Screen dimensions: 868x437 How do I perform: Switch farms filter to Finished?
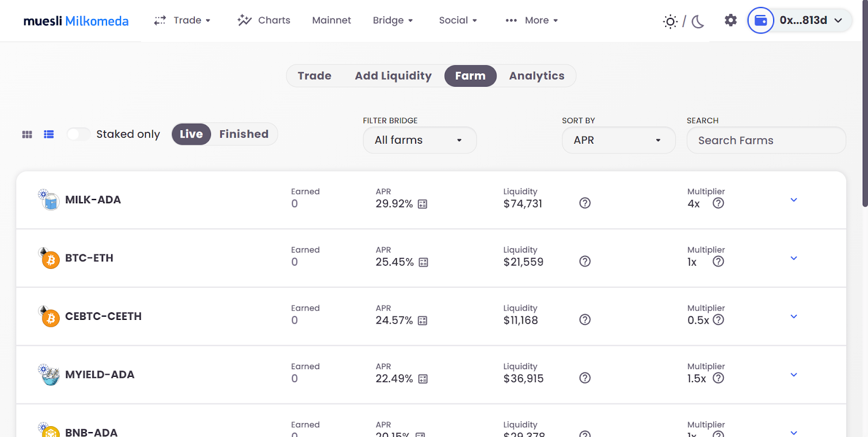[x=244, y=134]
